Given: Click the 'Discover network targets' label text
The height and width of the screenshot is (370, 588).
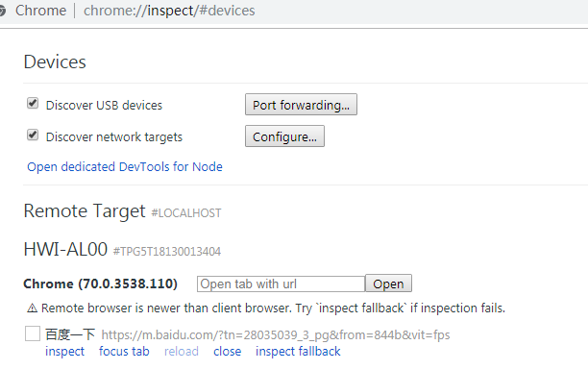Looking at the screenshot, I should click(x=114, y=137).
